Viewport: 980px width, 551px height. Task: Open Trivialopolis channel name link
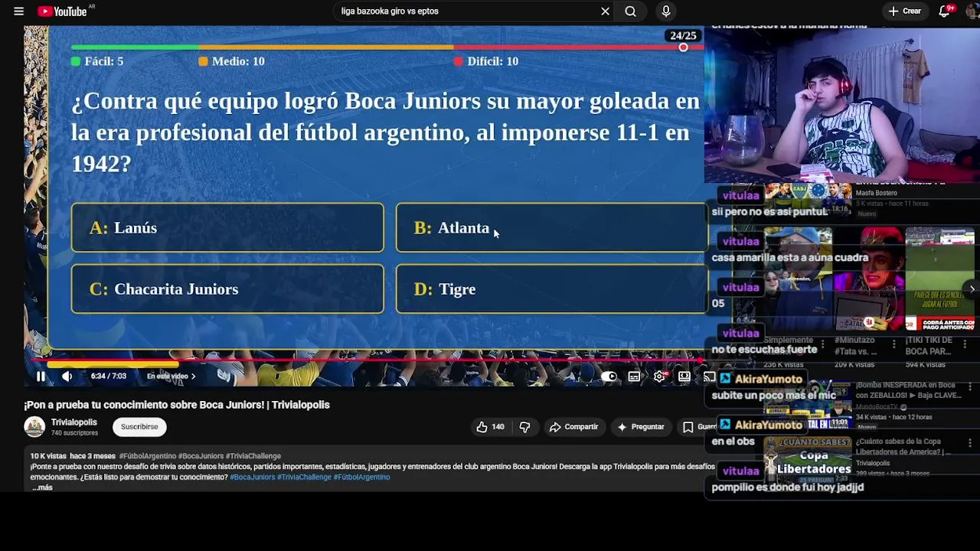(x=74, y=422)
